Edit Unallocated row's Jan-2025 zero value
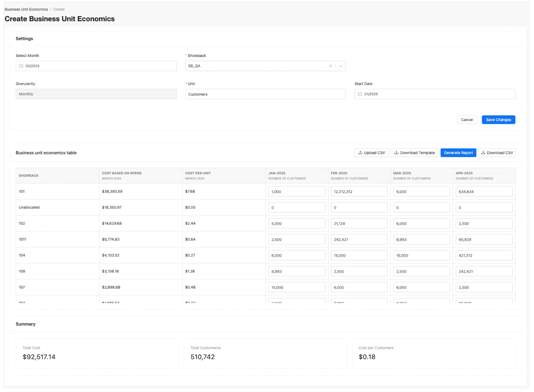The height and width of the screenshot is (392, 534). pyautogui.click(x=296, y=207)
